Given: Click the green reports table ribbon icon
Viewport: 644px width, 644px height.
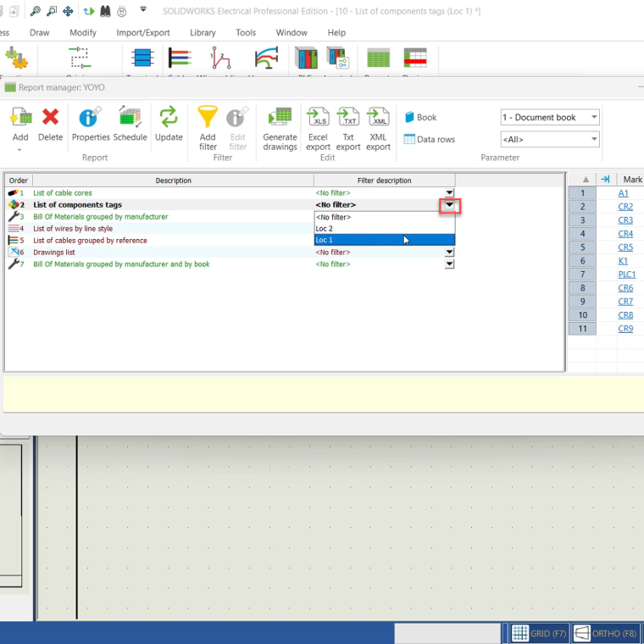Looking at the screenshot, I should coord(378,58).
